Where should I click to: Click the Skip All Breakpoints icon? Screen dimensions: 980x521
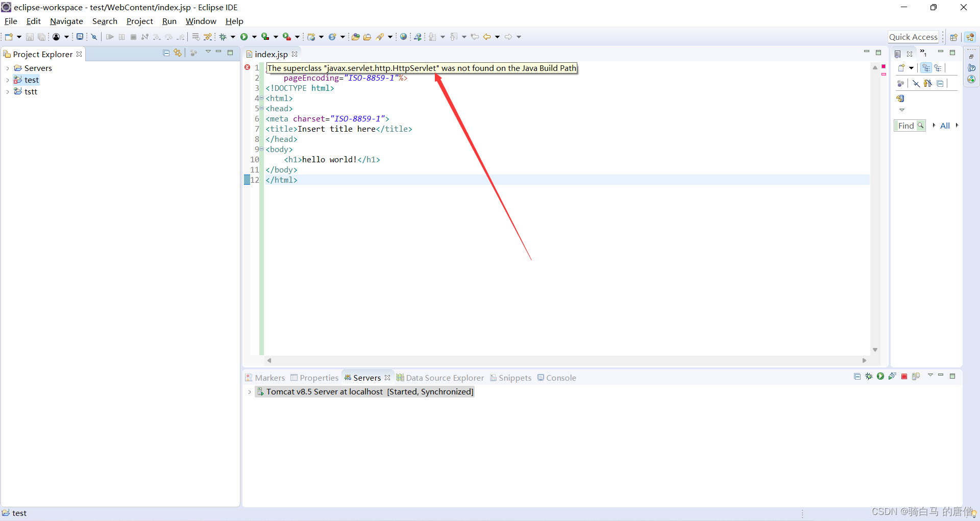pos(94,37)
